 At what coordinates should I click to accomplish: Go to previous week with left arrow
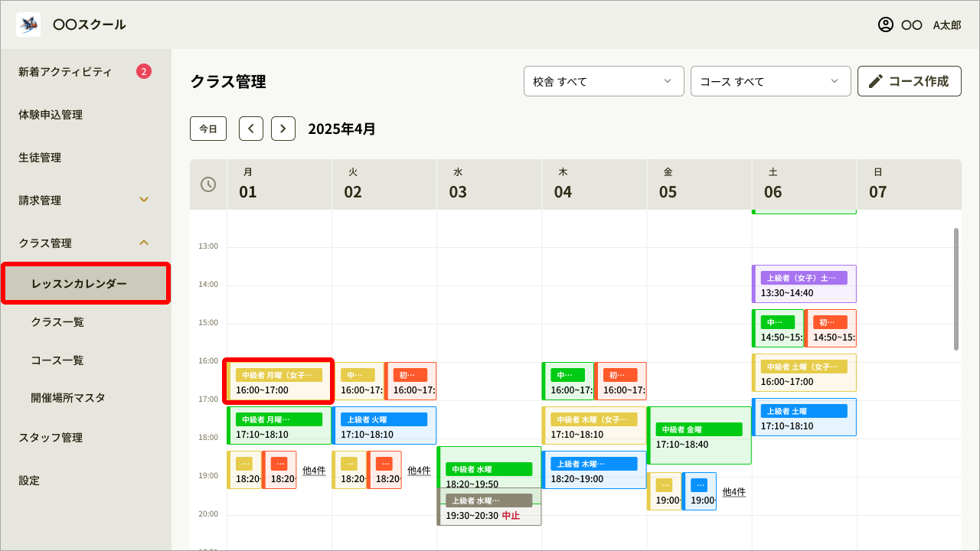click(251, 129)
